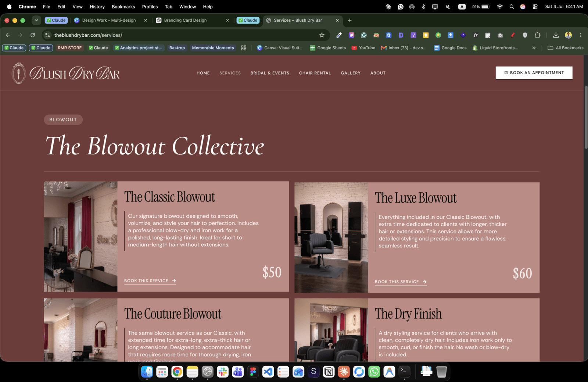
Task: Visit the Gallery page
Action: (x=351, y=73)
